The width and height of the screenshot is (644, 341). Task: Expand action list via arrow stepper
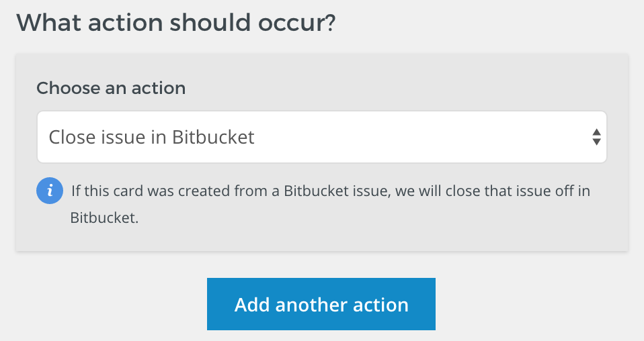596,137
